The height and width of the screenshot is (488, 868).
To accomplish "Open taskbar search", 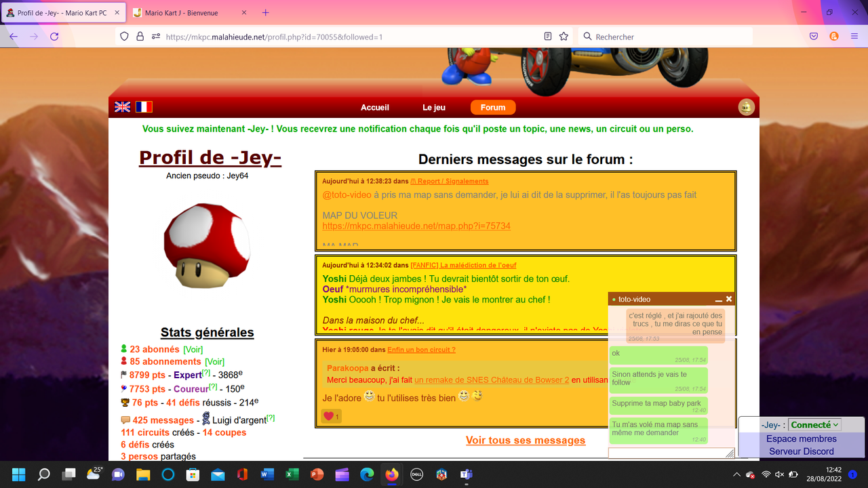I will (x=44, y=474).
